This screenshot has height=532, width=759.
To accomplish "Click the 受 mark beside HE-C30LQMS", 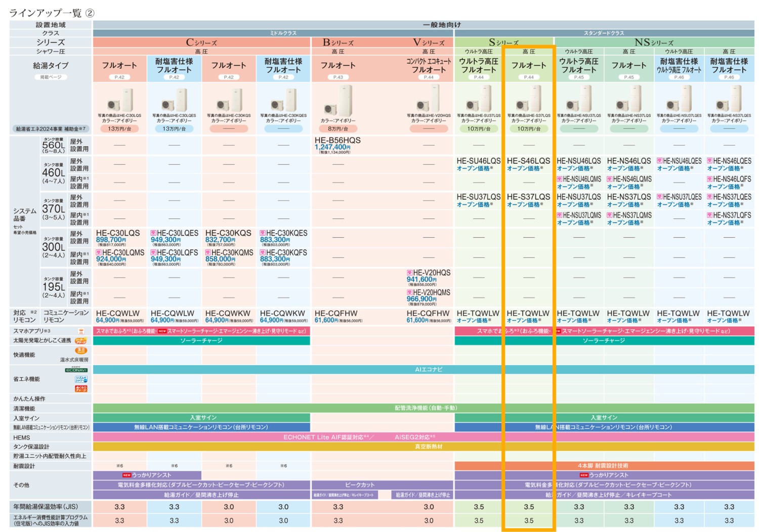I will coord(99,252).
